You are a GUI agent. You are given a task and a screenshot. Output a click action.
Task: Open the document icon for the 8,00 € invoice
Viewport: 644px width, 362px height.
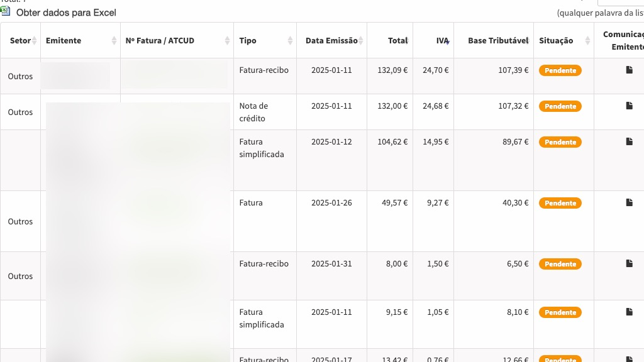629,264
